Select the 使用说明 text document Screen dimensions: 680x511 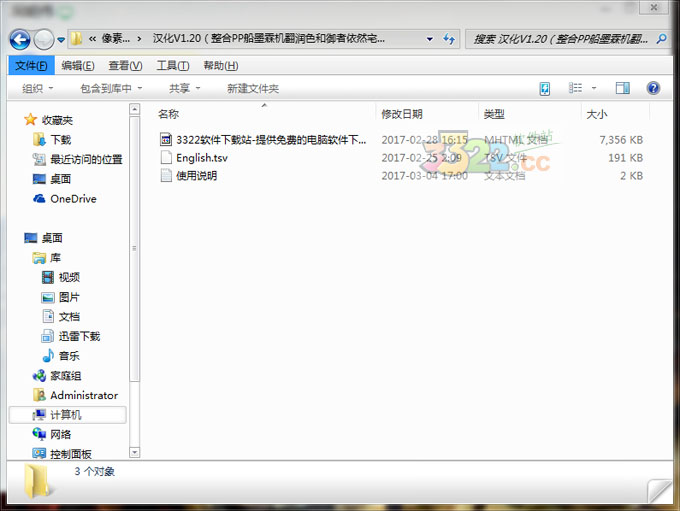point(196,176)
